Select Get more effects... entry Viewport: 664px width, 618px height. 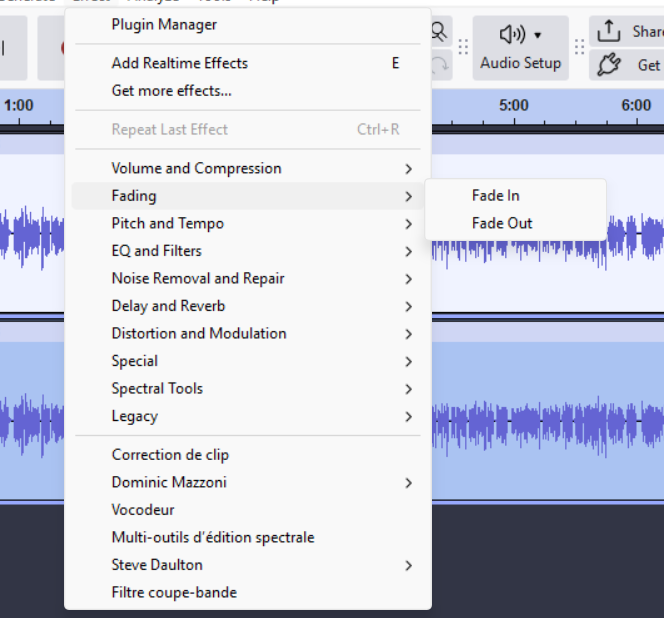point(172,91)
